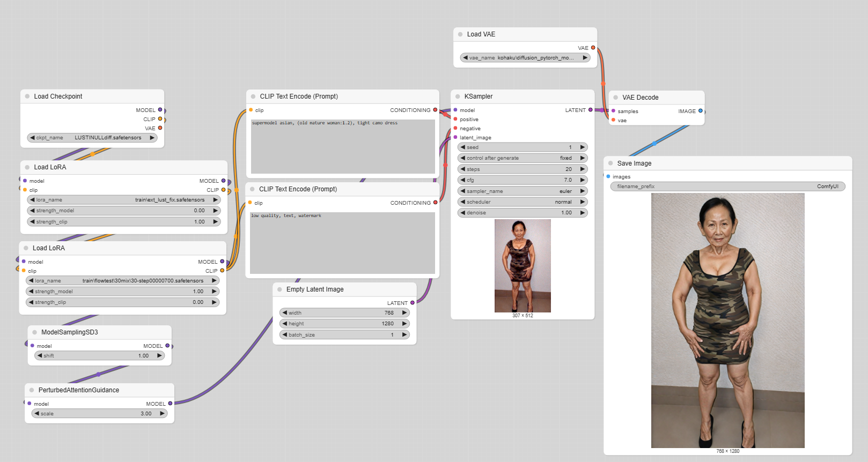Click the LATENT output socket on KSampler
868x462 pixels.
(590, 110)
